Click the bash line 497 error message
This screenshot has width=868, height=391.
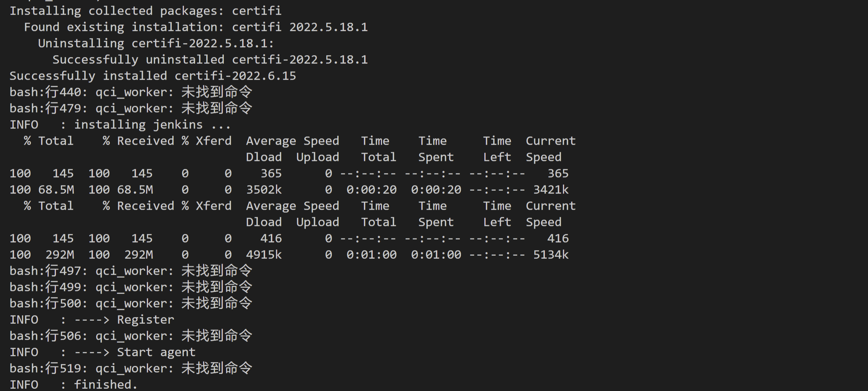coord(131,271)
